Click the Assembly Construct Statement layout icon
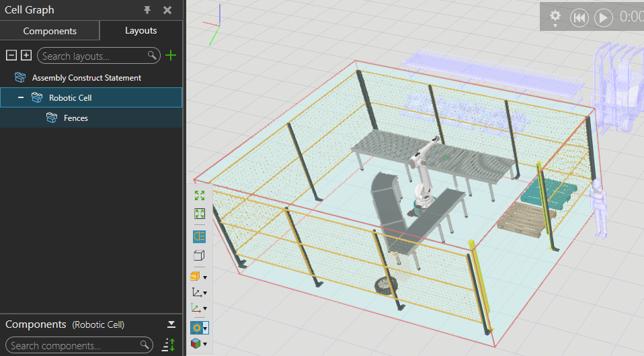The image size is (644, 356). (19, 77)
